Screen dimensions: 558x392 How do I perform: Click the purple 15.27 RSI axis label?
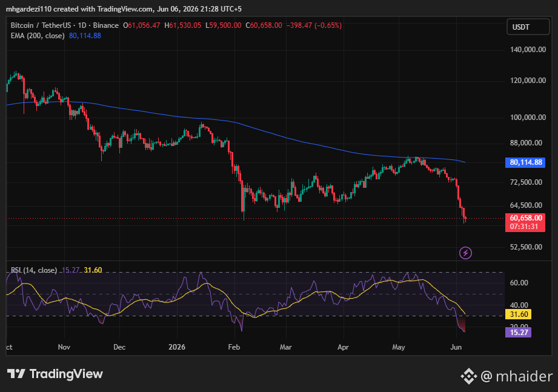519,332
